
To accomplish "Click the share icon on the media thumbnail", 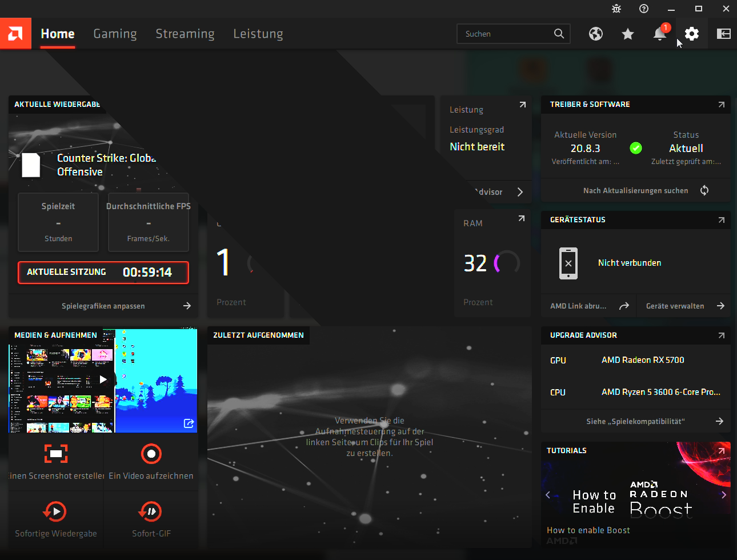I will (x=189, y=423).
